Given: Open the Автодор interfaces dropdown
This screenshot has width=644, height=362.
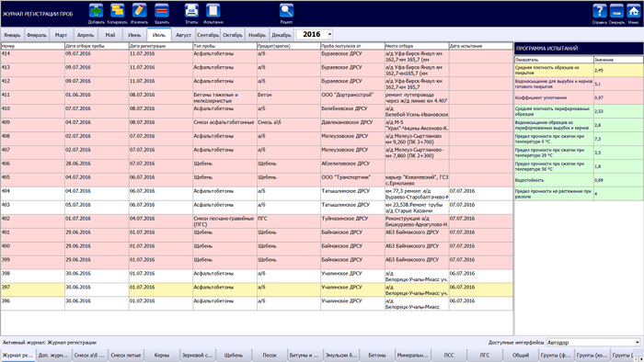Looking at the screenshot, I should pos(593,343).
